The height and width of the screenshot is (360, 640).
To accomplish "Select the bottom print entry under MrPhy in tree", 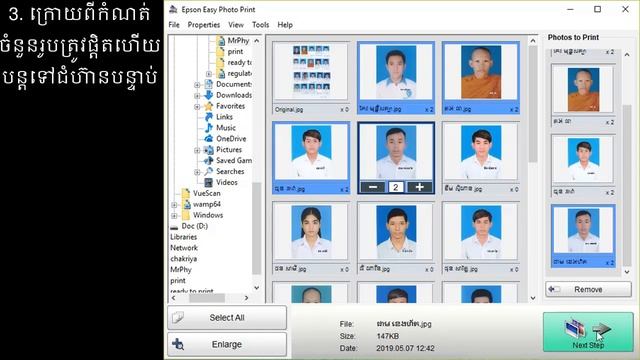I will point(178,281).
